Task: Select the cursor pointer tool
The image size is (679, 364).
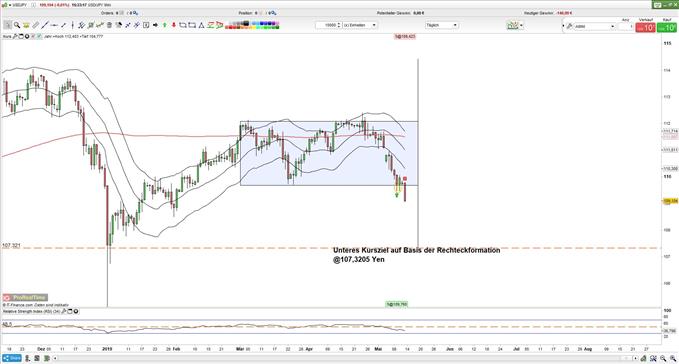Action: click(7, 25)
